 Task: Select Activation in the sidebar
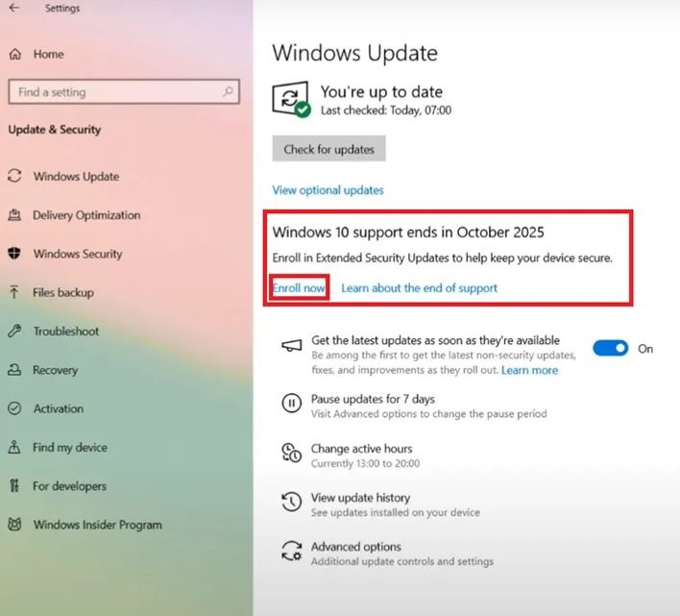tap(59, 408)
